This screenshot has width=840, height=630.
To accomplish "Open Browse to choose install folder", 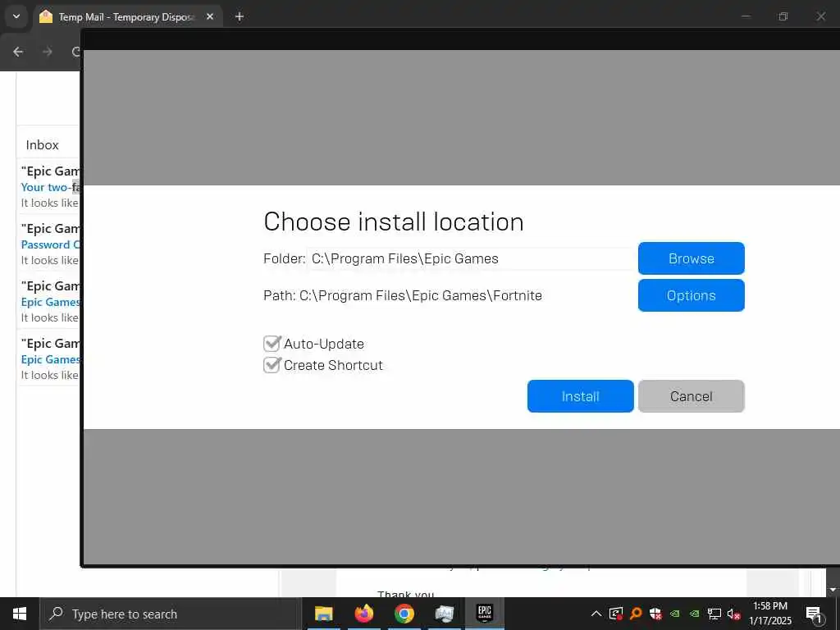I will 691,258.
